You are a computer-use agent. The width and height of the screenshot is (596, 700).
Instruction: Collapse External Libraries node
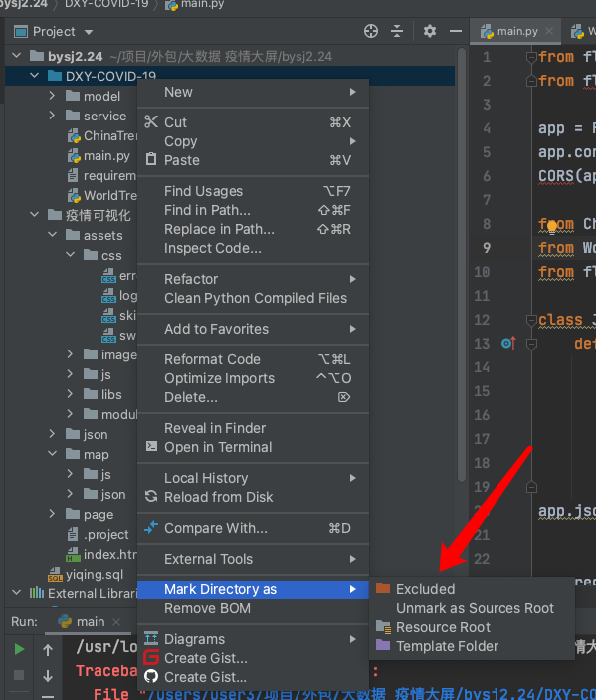(x=17, y=593)
